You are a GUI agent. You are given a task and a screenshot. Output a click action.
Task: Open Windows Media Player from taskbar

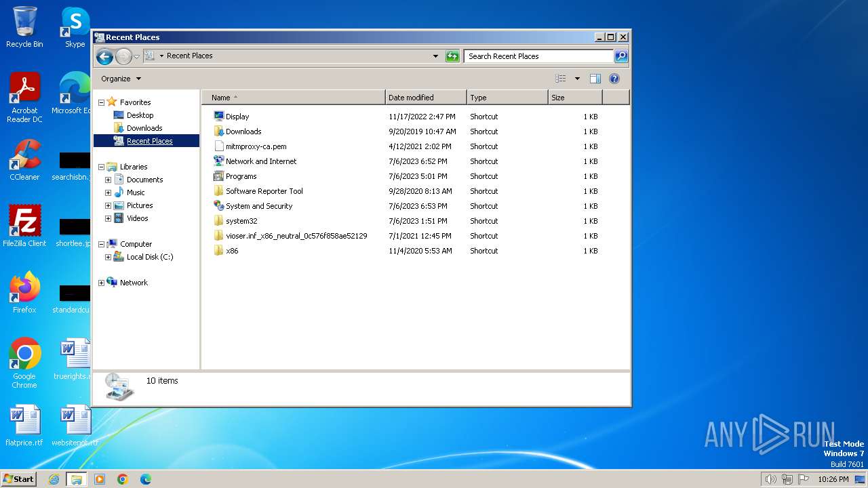(100, 479)
